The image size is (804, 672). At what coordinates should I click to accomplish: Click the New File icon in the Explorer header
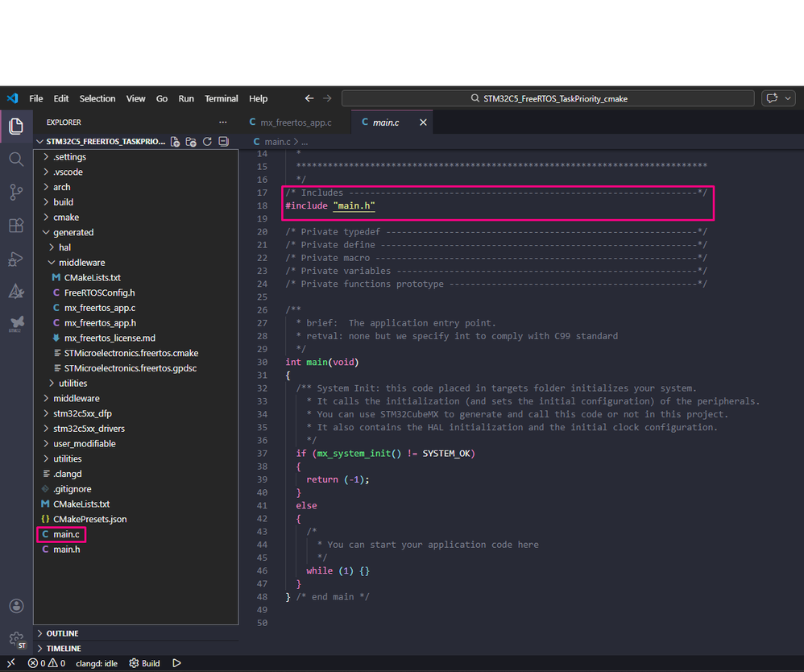click(176, 142)
